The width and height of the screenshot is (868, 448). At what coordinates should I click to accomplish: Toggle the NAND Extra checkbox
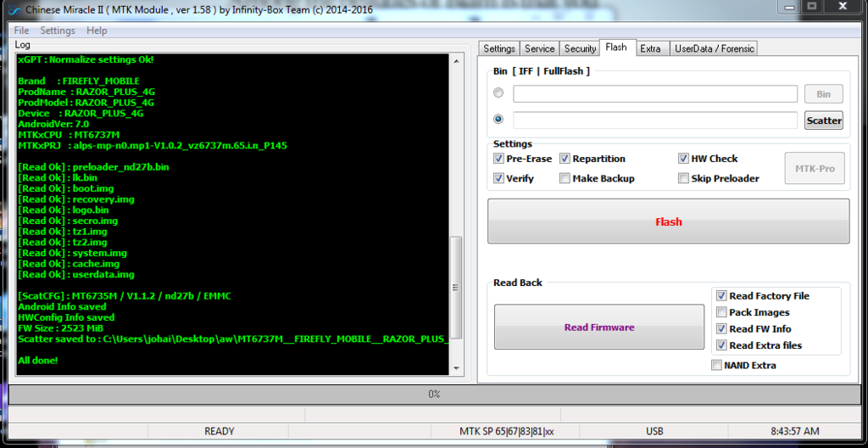pyautogui.click(x=717, y=365)
